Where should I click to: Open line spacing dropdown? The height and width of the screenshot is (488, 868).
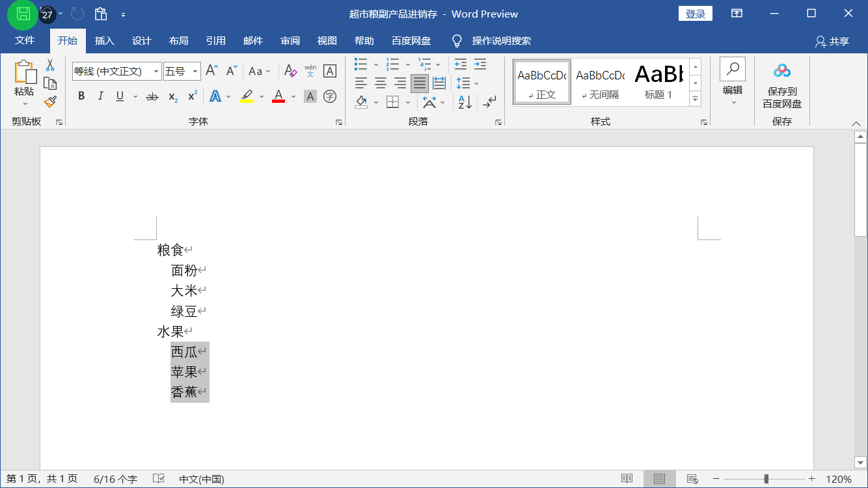pyautogui.click(x=467, y=83)
